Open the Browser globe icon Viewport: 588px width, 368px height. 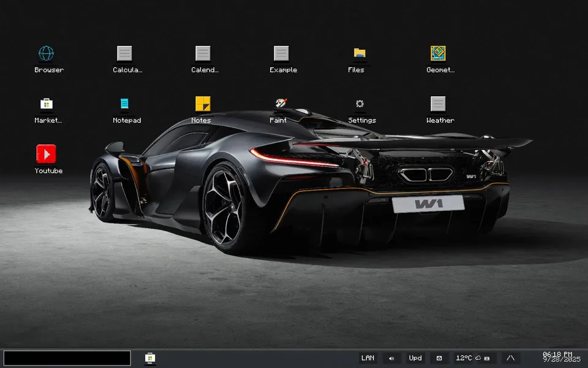tap(46, 53)
